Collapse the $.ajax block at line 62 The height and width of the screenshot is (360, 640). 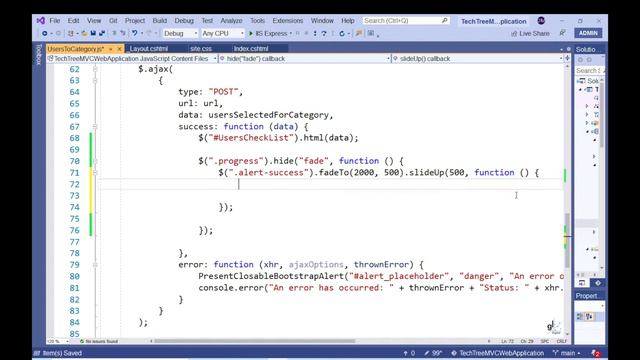click(95, 69)
